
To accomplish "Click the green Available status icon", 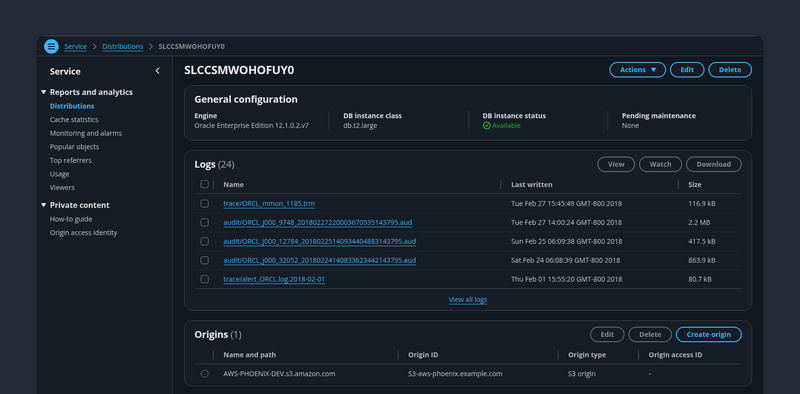I will coord(486,126).
